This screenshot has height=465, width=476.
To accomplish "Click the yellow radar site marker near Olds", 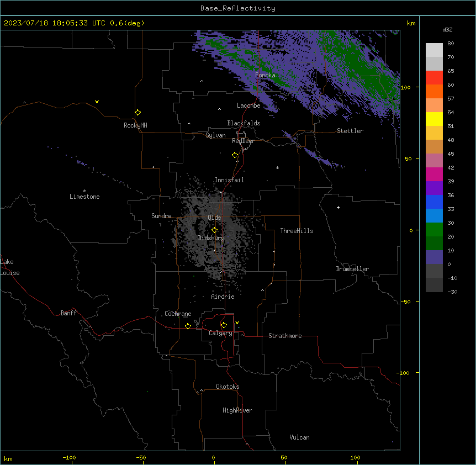I will 214,230.
